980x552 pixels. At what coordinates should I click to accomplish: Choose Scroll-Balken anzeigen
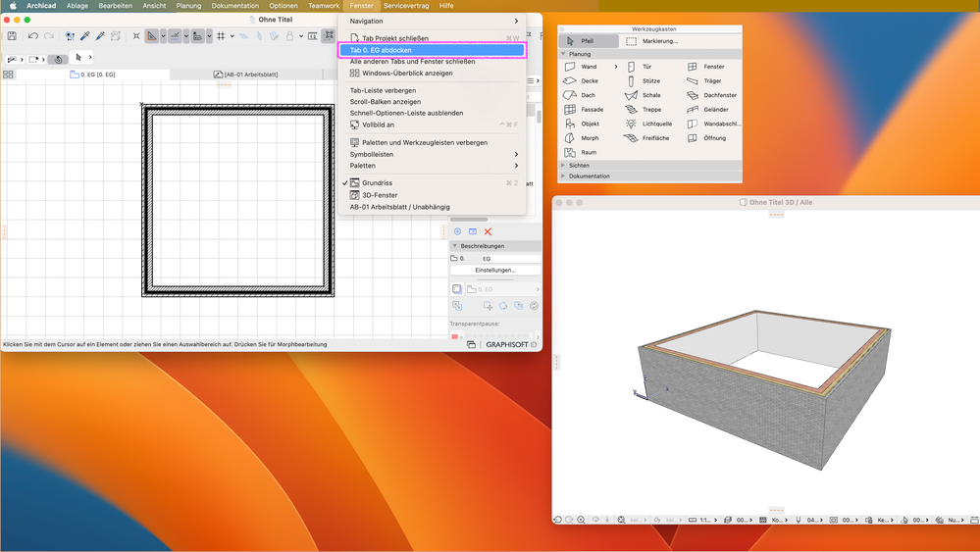coord(432,102)
